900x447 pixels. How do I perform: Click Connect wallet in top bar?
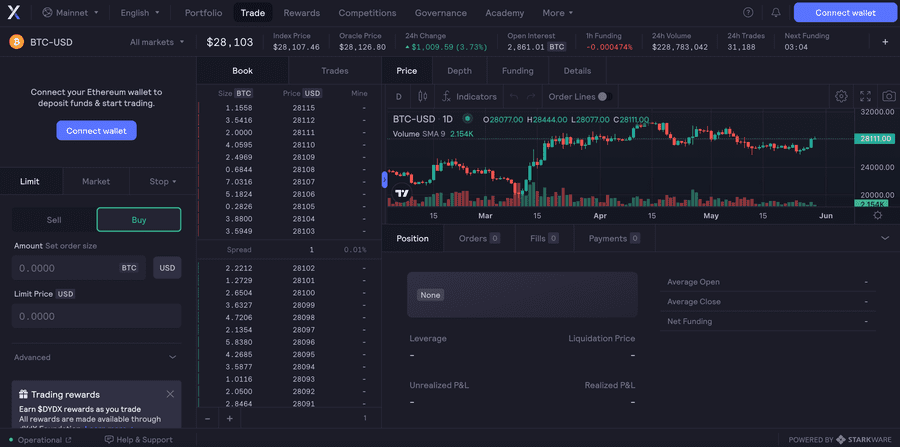[845, 13]
